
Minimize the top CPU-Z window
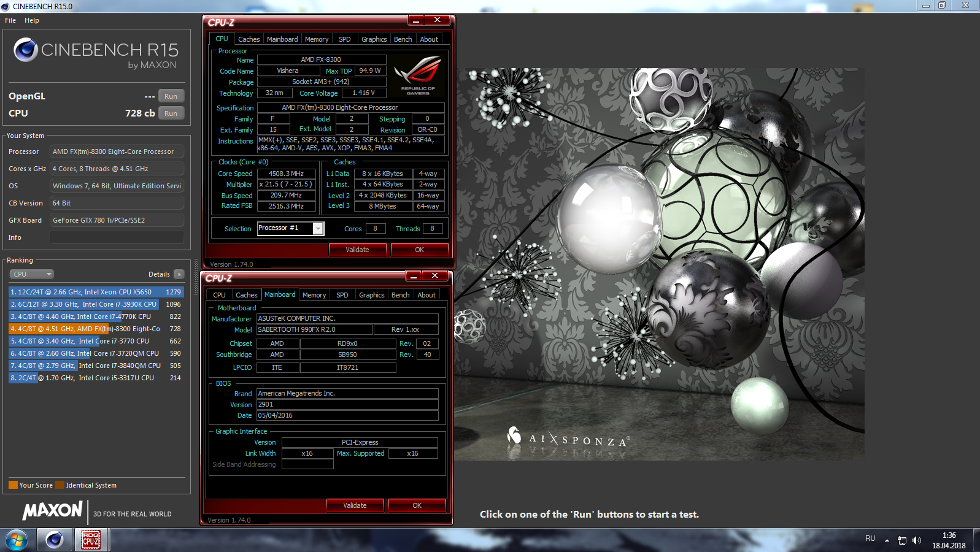[415, 20]
